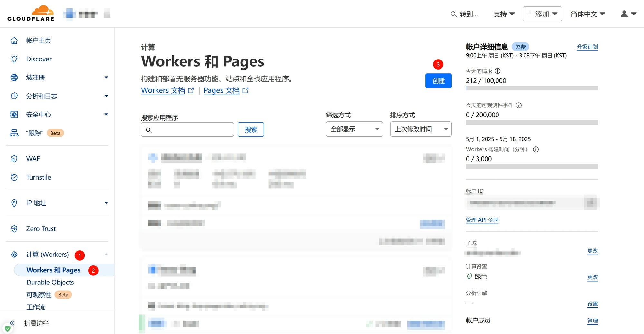Screen dimensions: 644x334
Task: Click info icon beside Workers 构建时间
Action: tap(536, 149)
